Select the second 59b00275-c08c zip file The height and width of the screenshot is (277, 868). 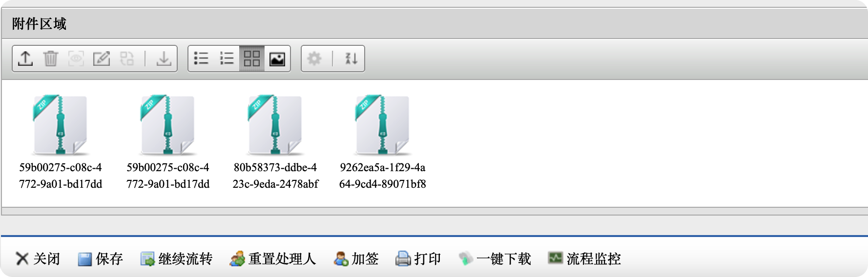pyautogui.click(x=168, y=142)
